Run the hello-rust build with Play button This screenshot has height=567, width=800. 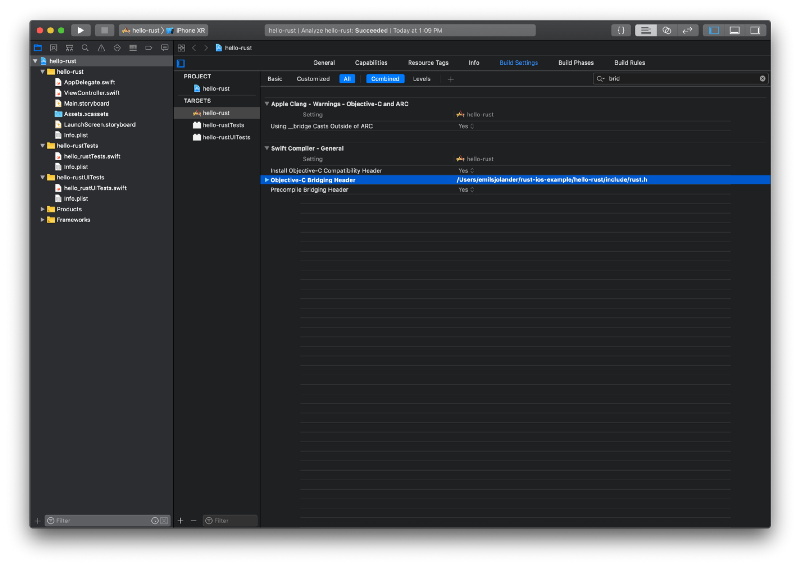(x=81, y=30)
